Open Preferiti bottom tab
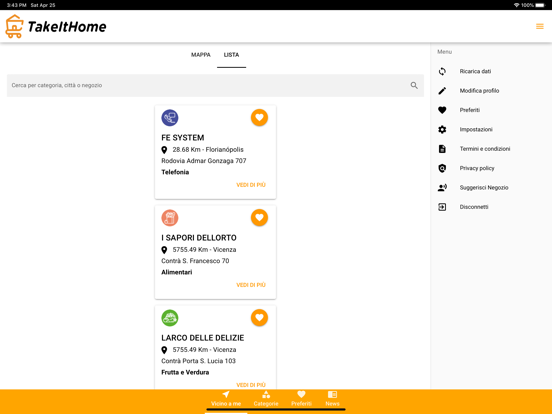Image resolution: width=552 pixels, height=414 pixels. [301, 399]
